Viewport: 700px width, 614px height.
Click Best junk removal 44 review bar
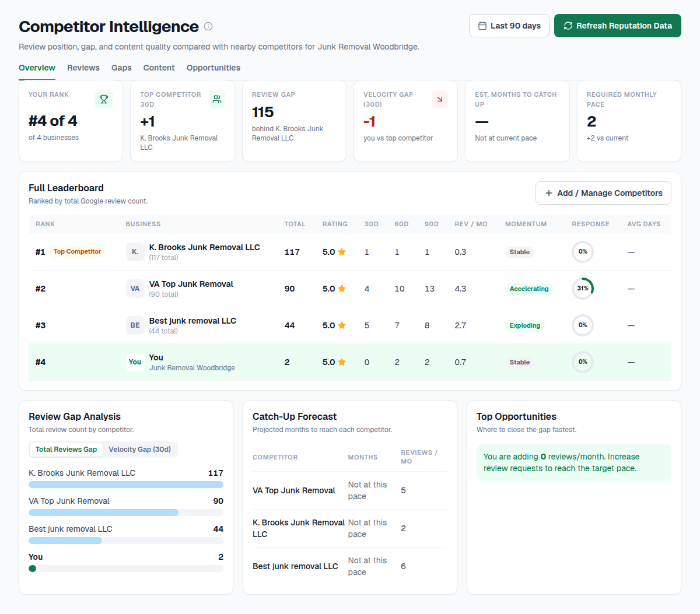pyautogui.click(x=126, y=541)
